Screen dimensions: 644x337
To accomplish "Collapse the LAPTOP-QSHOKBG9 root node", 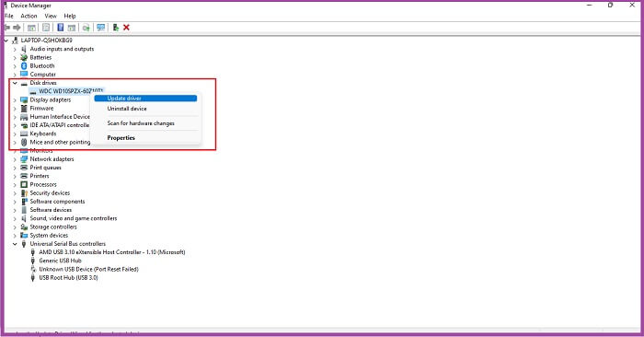I will coord(6,41).
